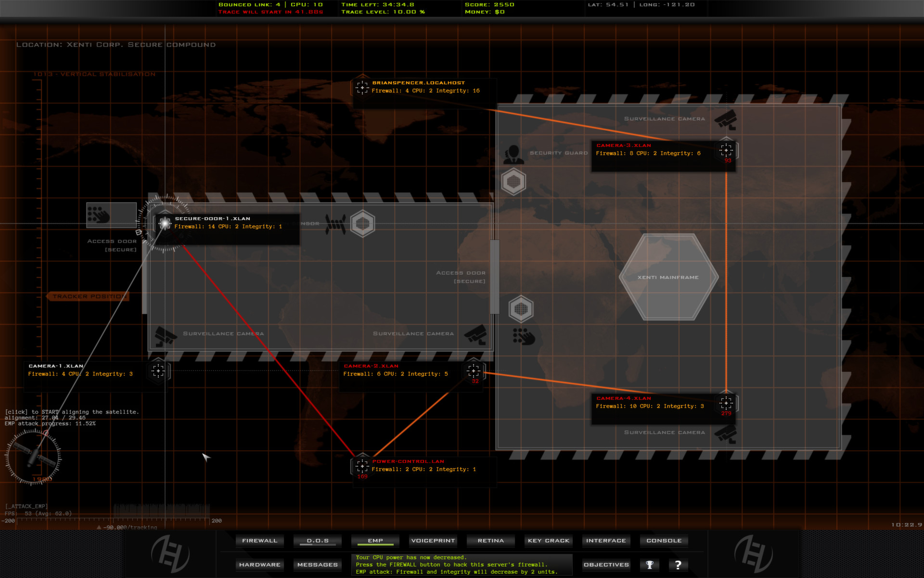
Task: Toggle the EMP attack mode
Action: tap(375, 540)
